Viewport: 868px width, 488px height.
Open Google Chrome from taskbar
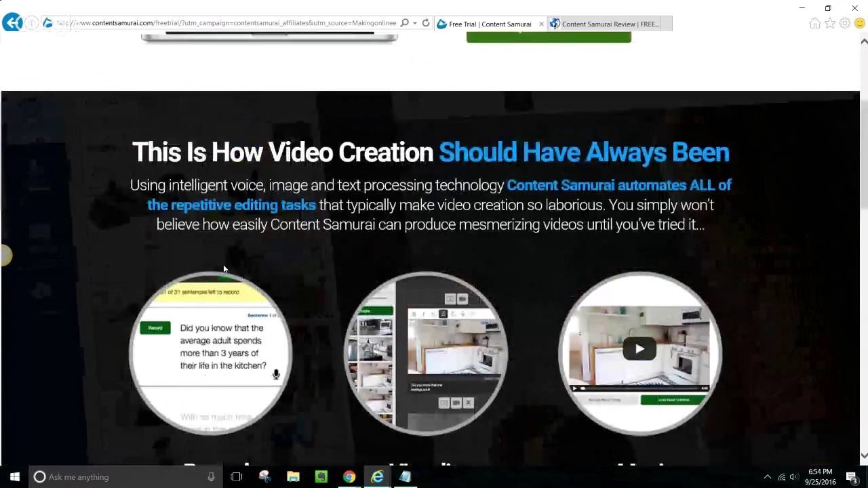(x=349, y=477)
